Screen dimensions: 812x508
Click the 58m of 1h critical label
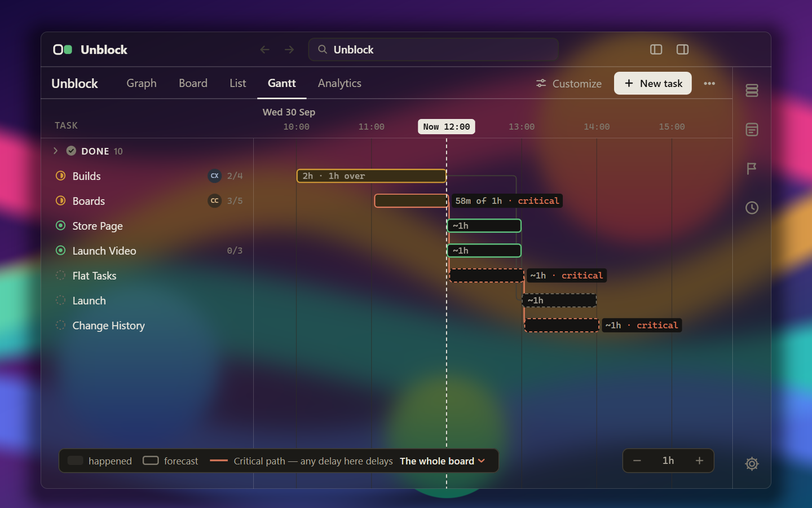click(507, 201)
